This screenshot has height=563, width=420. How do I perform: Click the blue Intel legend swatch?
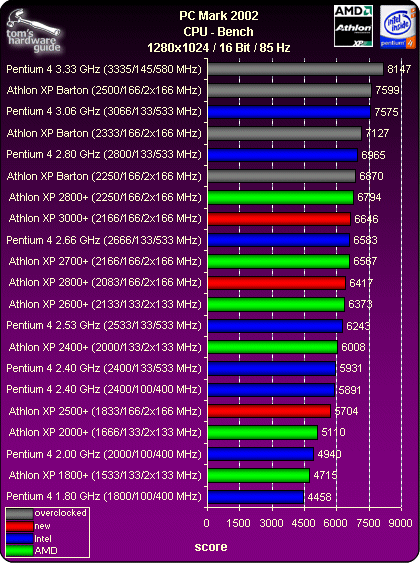pyautogui.click(x=20, y=539)
